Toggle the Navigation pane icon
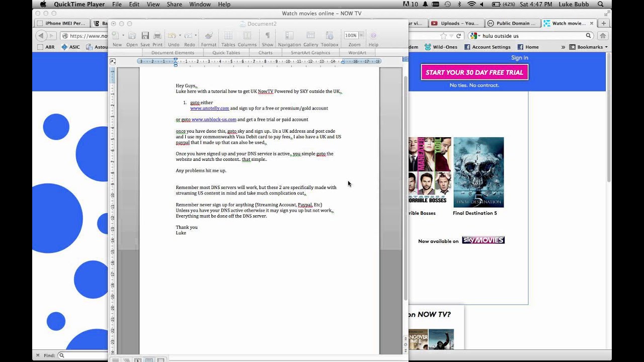The height and width of the screenshot is (362, 644). click(289, 36)
